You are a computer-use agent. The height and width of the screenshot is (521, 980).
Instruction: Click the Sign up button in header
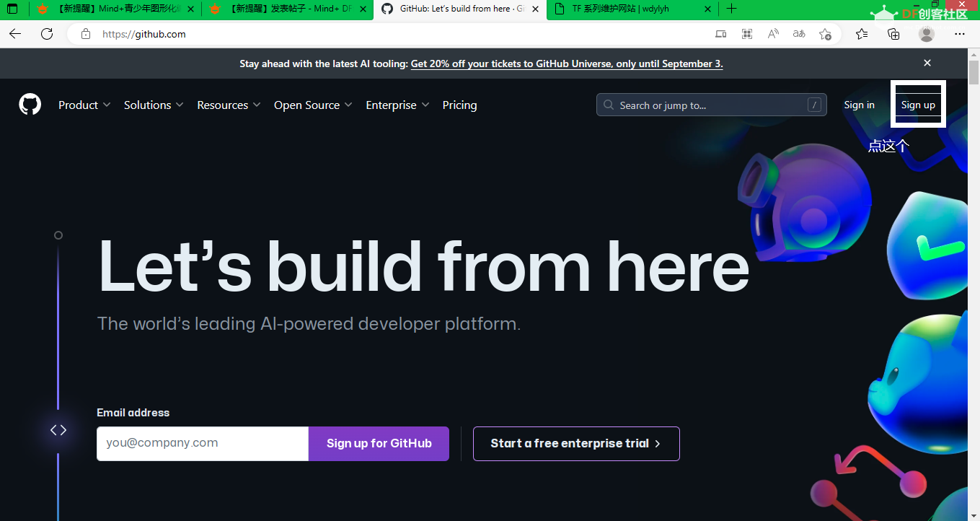[x=918, y=105]
